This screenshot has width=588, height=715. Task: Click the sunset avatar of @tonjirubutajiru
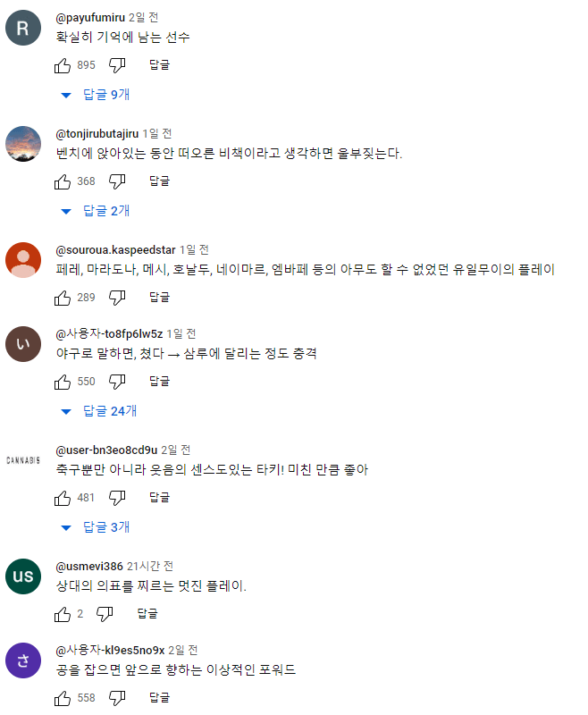pyautogui.click(x=22, y=144)
